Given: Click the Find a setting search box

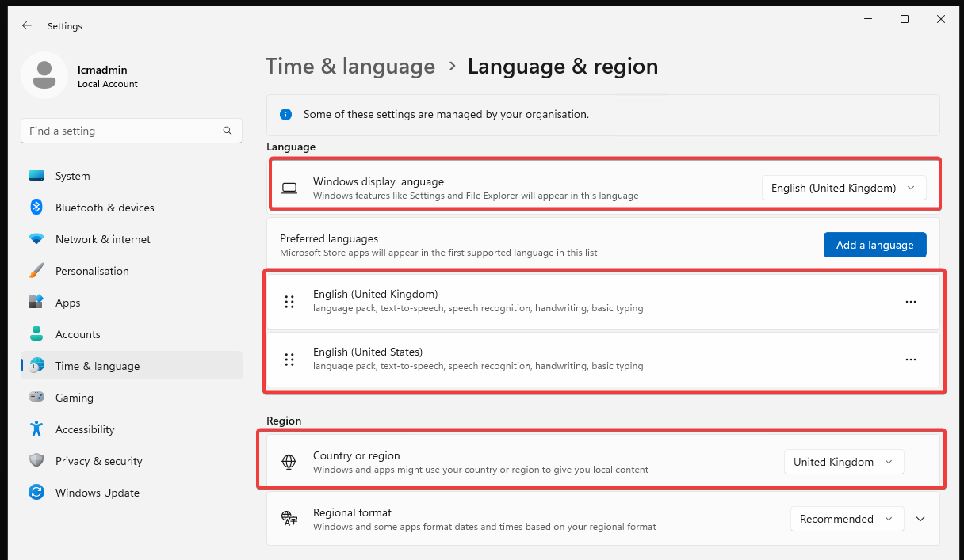Looking at the screenshot, I should click(x=132, y=131).
